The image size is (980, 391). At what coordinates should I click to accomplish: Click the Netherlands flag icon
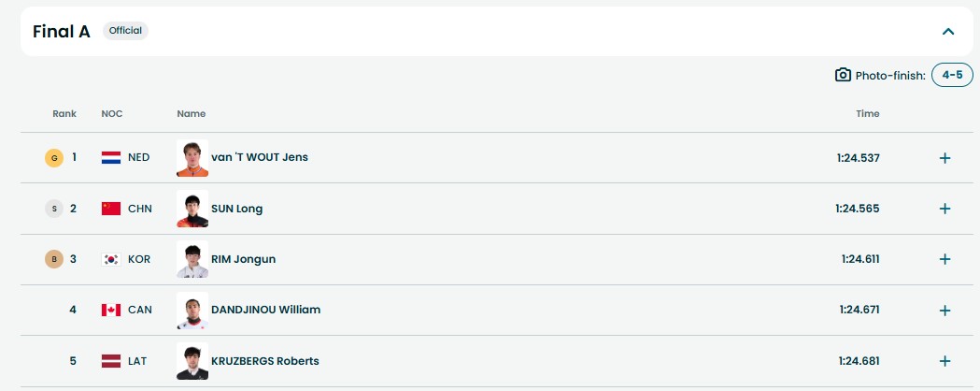(x=111, y=158)
